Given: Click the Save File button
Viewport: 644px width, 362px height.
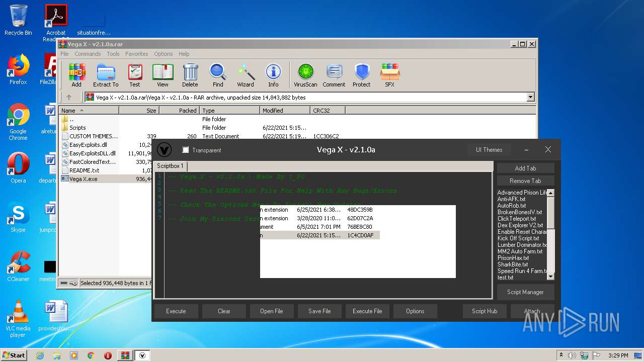Looking at the screenshot, I should (319, 311).
